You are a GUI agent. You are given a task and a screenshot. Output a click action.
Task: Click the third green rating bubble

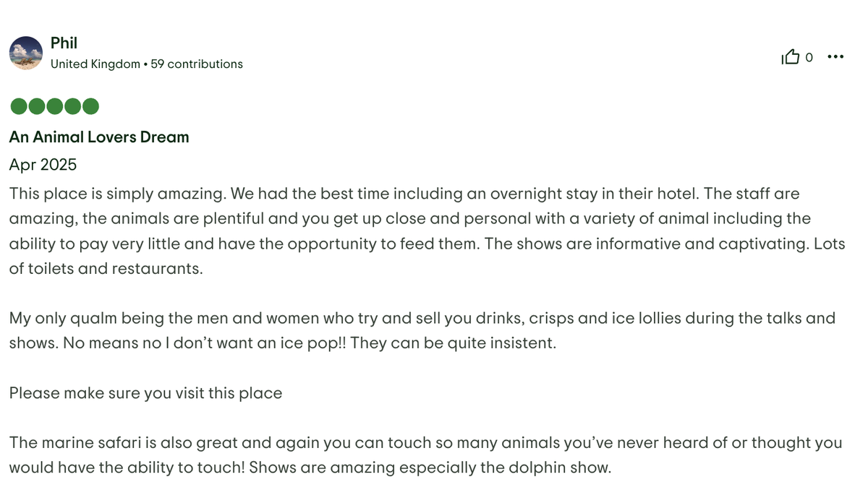click(x=55, y=107)
